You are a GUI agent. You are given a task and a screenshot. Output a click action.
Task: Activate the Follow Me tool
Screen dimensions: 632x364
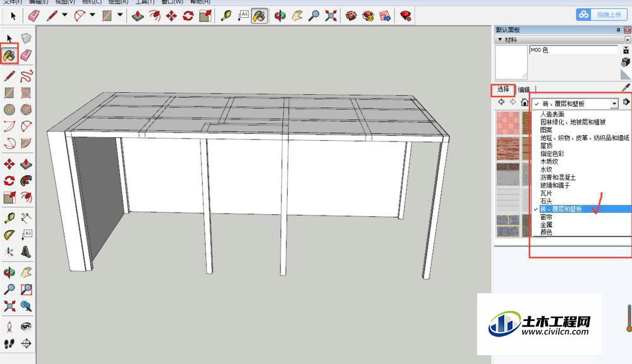[x=26, y=181]
